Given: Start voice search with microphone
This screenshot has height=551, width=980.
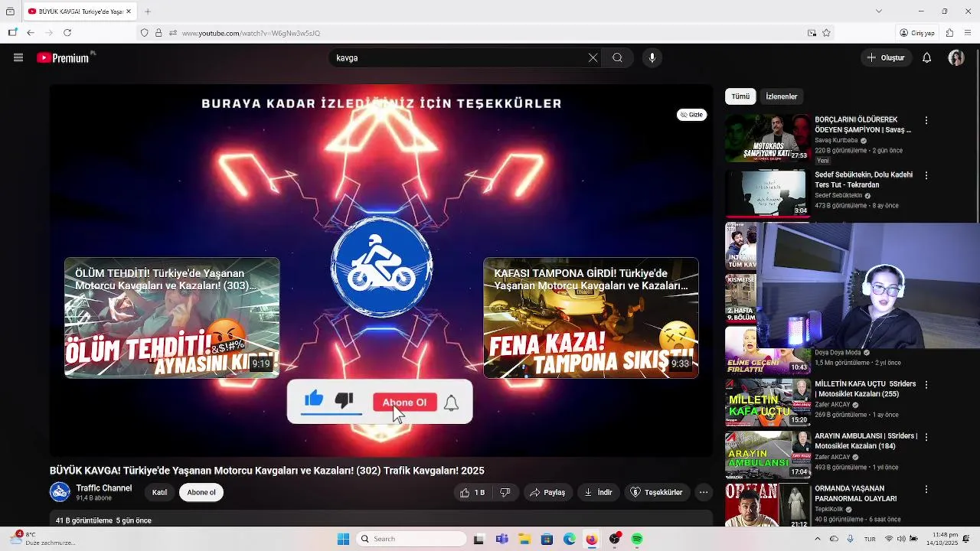Looking at the screenshot, I should pos(652,57).
